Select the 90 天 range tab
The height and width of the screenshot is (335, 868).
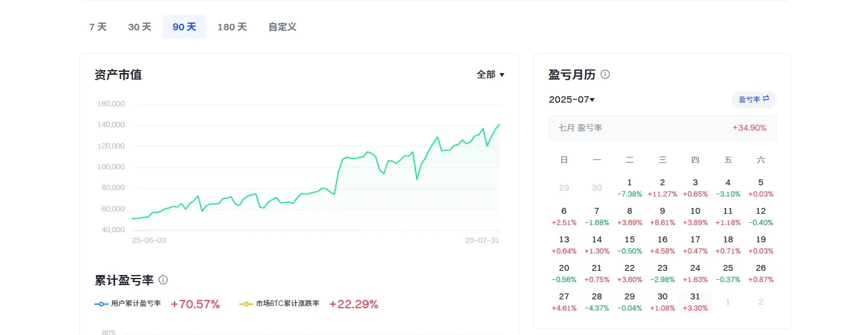184,27
